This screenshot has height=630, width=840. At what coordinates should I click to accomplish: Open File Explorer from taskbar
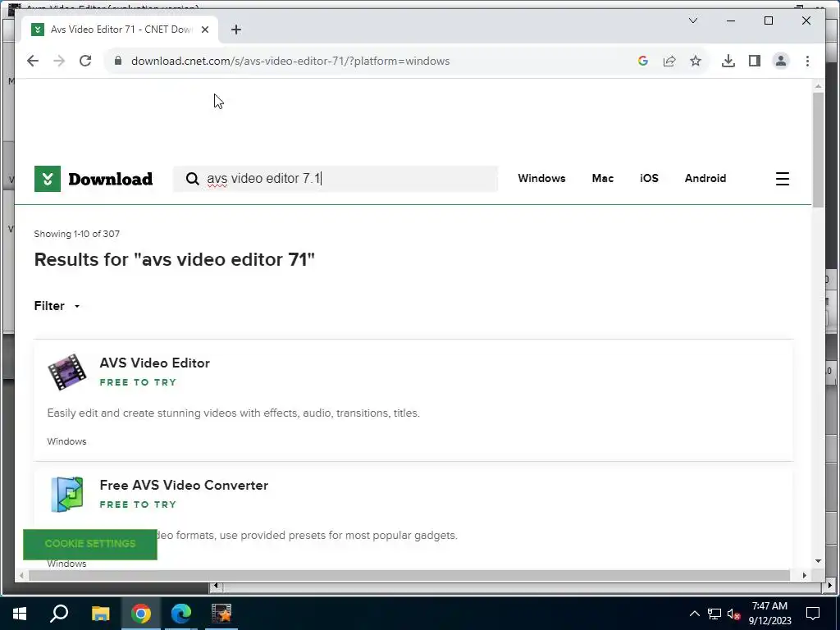100,614
